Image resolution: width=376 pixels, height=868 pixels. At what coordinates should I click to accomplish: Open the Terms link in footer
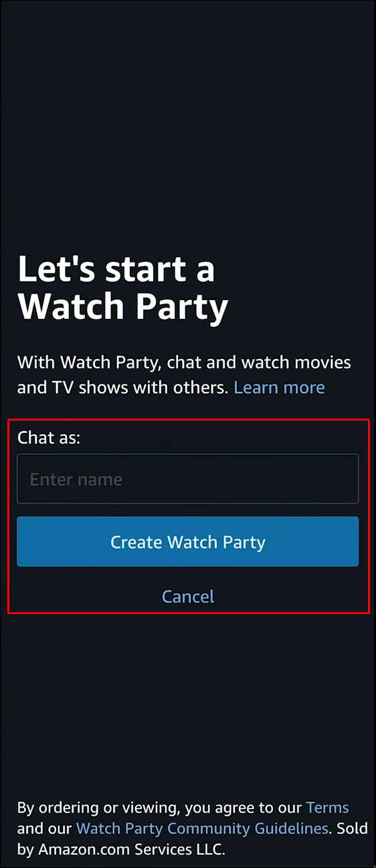(x=327, y=807)
